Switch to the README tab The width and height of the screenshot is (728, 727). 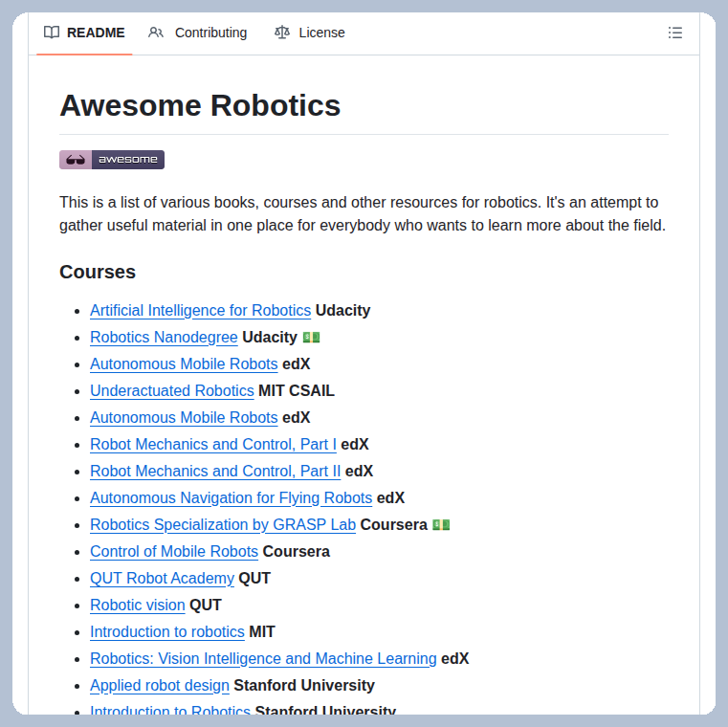pos(84,33)
